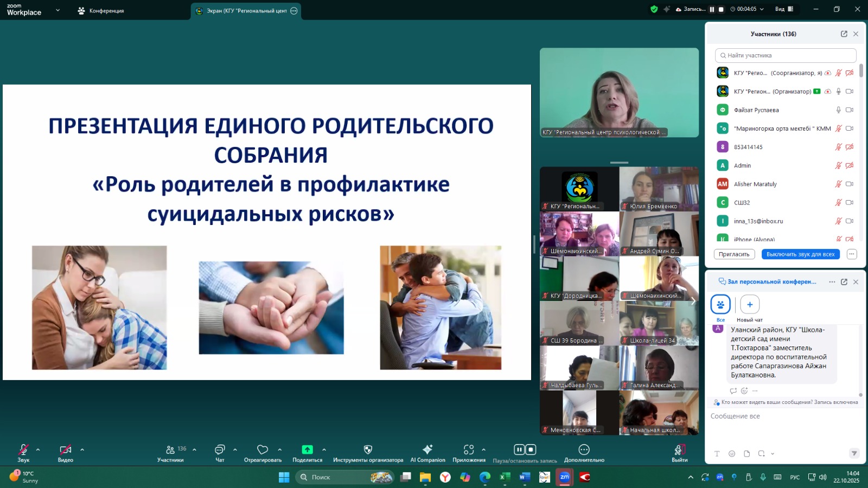Screen dimensions: 868x488
Task: Open reactions with the Отреагировать icon
Action: pyautogui.click(x=262, y=450)
